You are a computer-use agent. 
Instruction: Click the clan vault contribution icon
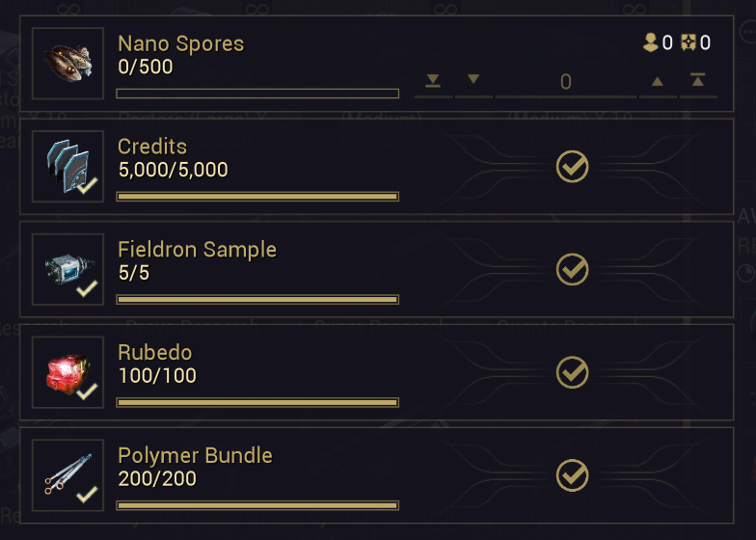689,42
